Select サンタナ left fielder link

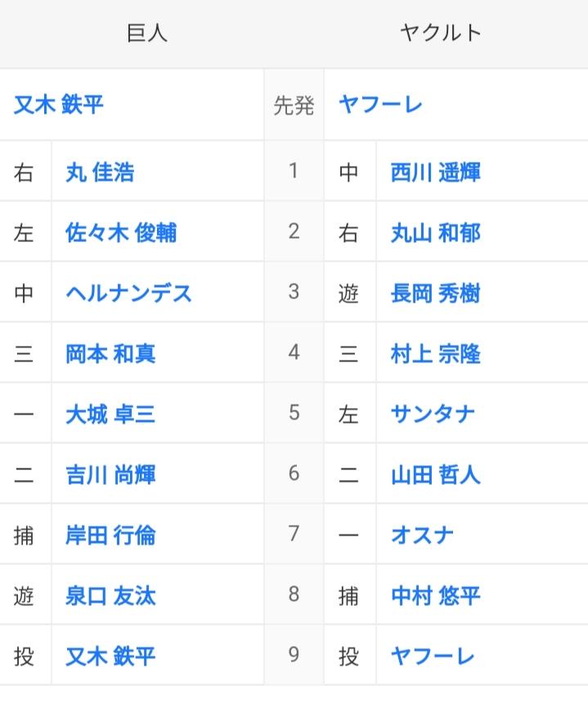(433, 414)
